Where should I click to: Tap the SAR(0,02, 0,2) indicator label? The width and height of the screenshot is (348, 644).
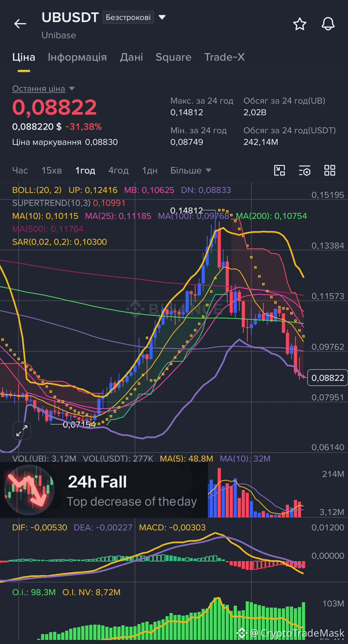59,242
